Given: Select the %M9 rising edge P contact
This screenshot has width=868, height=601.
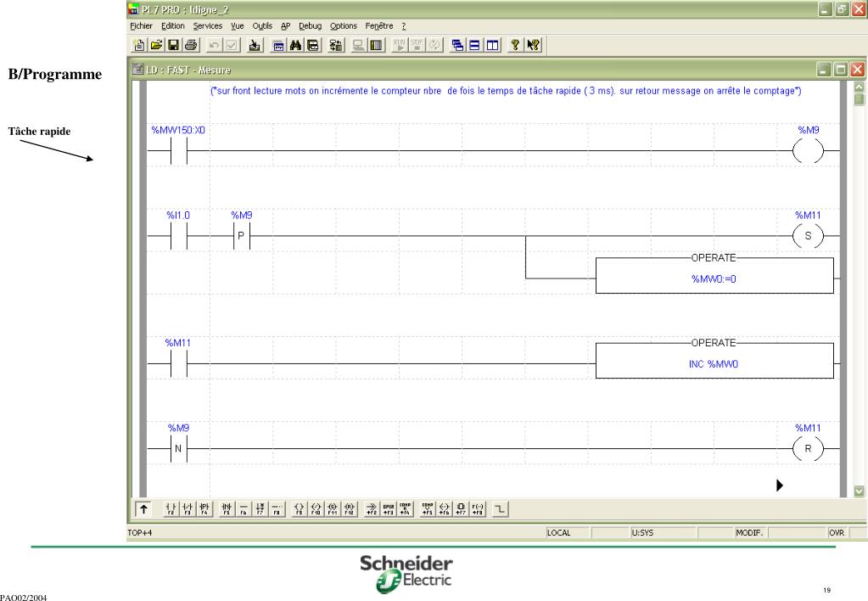Looking at the screenshot, I should tap(241, 236).
